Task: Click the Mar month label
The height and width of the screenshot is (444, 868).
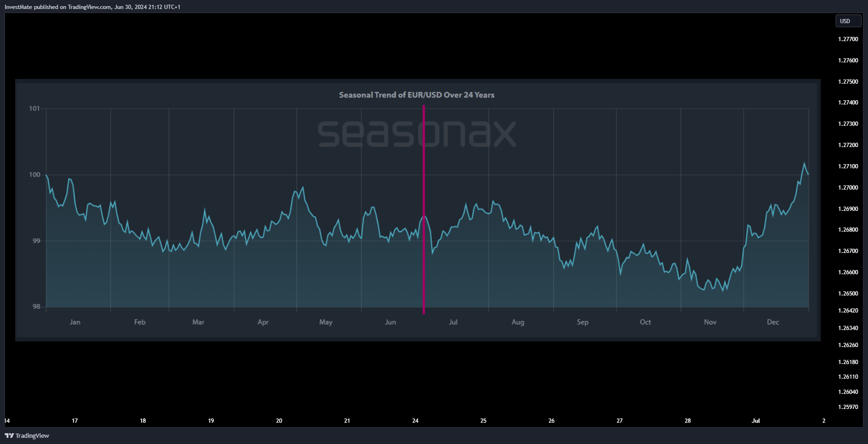Action: [198, 322]
